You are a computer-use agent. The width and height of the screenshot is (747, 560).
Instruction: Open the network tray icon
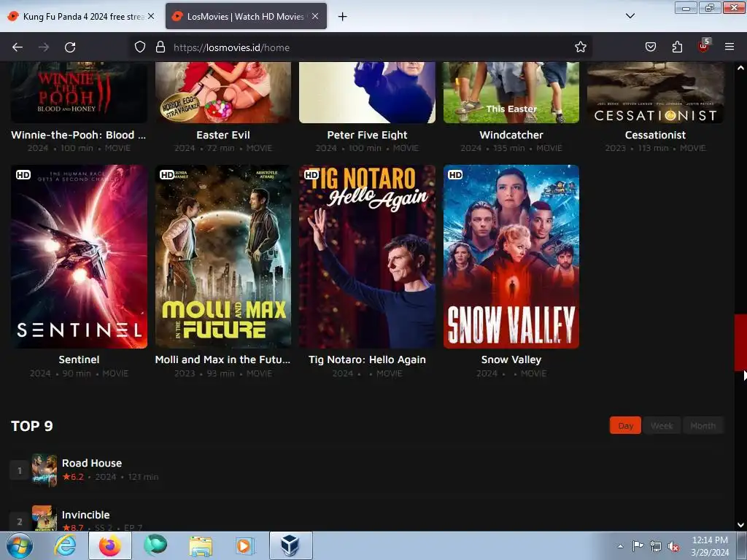656,546
